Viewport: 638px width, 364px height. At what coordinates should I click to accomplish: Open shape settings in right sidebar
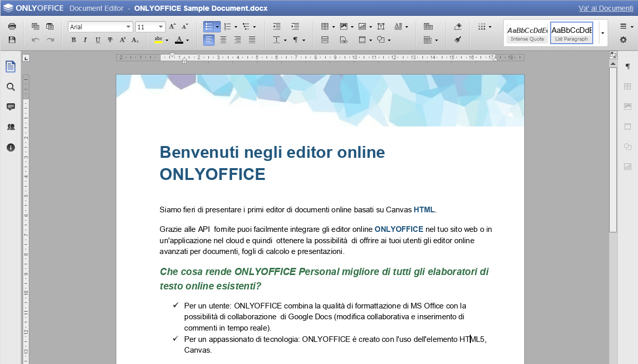[x=628, y=147]
